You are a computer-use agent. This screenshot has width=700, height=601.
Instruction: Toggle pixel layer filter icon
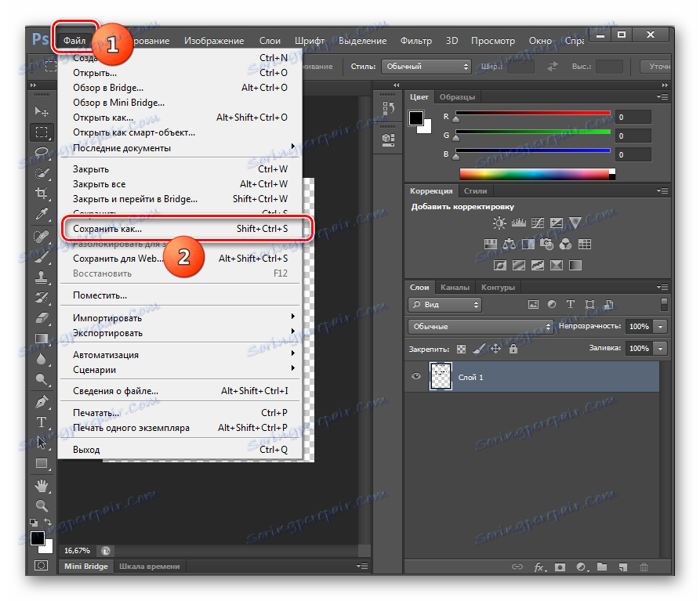533,305
